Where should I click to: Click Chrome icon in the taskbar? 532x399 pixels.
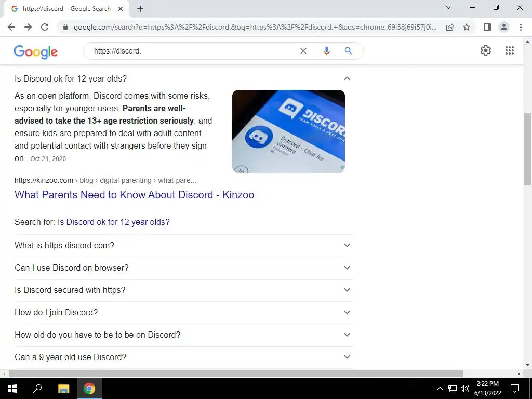coord(89,389)
